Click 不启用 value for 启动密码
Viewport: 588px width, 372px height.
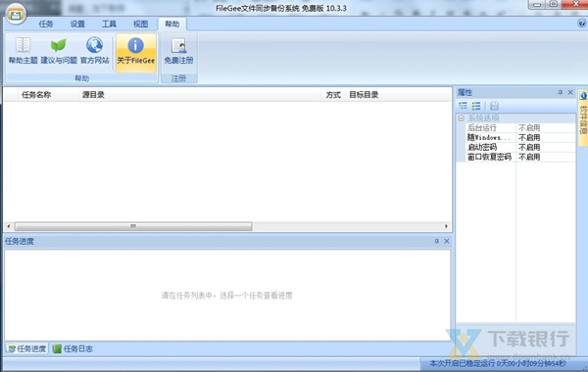coord(529,147)
